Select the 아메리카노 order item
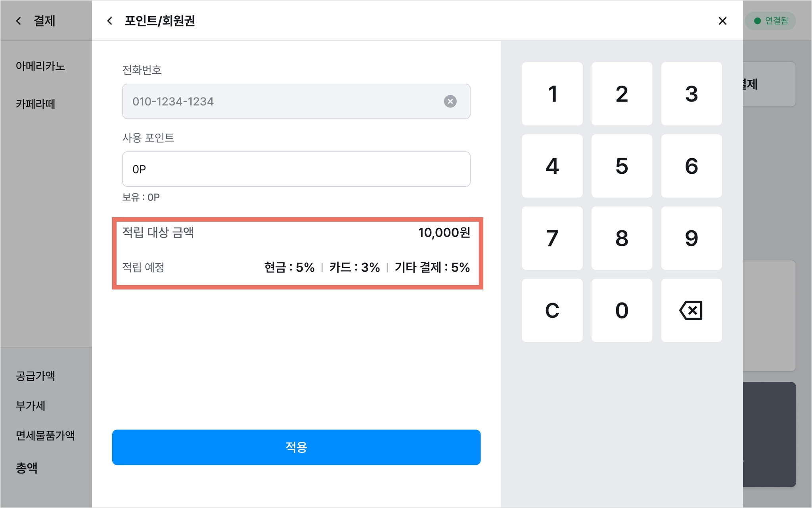 40,66
